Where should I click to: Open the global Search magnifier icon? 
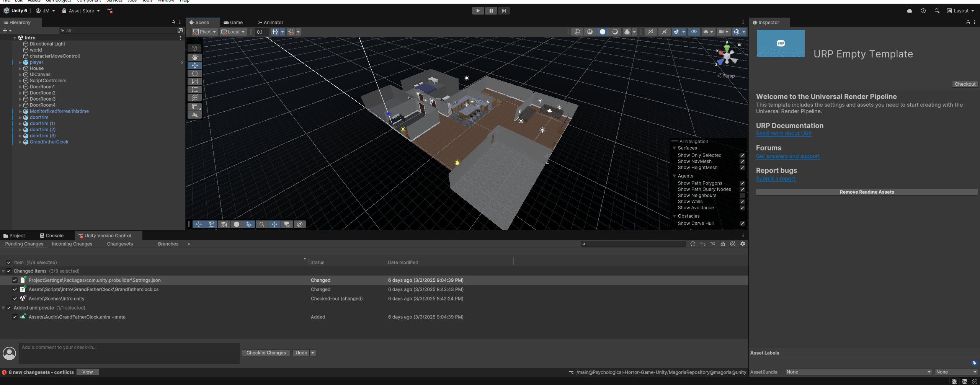point(937,11)
